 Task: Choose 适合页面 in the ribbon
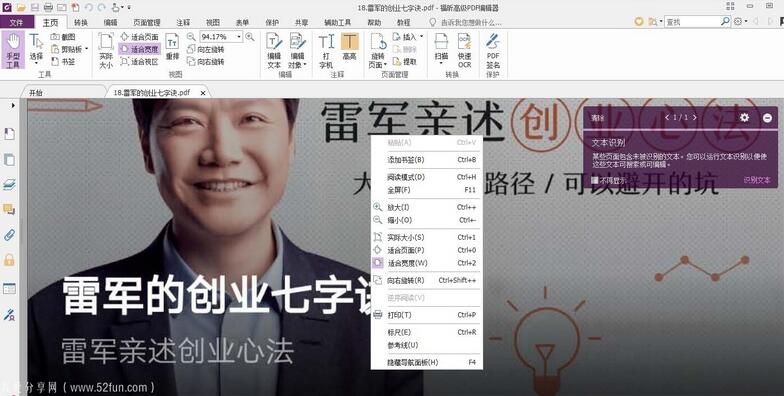point(140,37)
